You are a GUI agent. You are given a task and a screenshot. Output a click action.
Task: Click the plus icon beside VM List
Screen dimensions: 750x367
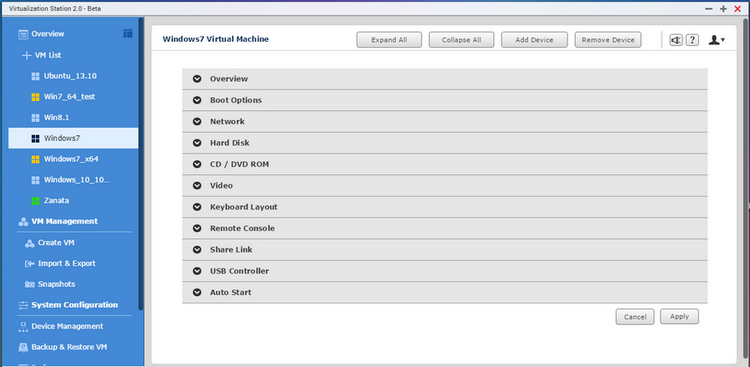click(26, 56)
